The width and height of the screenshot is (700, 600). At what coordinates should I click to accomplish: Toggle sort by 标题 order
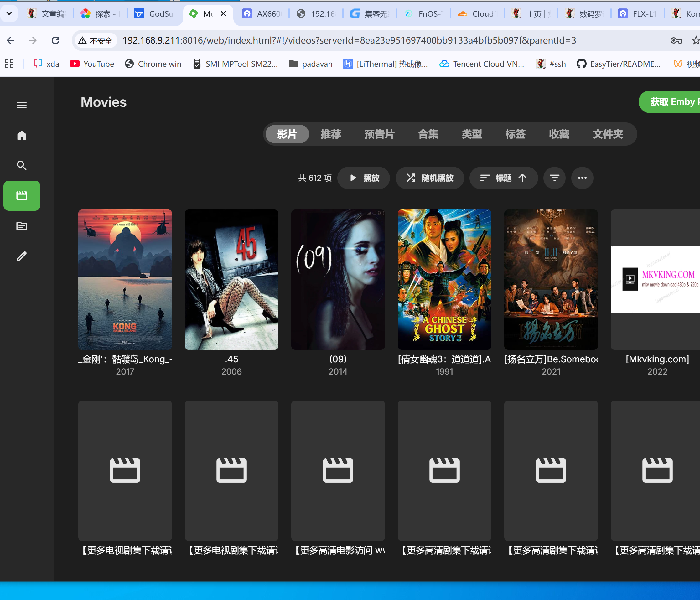[503, 178]
